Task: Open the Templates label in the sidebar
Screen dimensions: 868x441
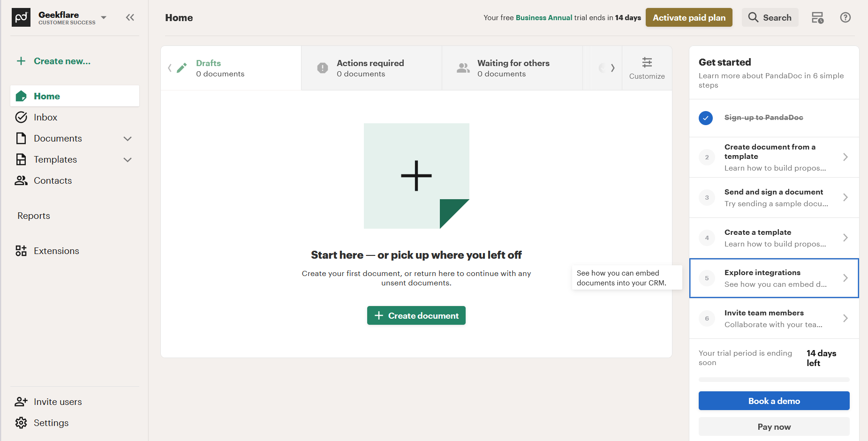Action: pos(55,159)
